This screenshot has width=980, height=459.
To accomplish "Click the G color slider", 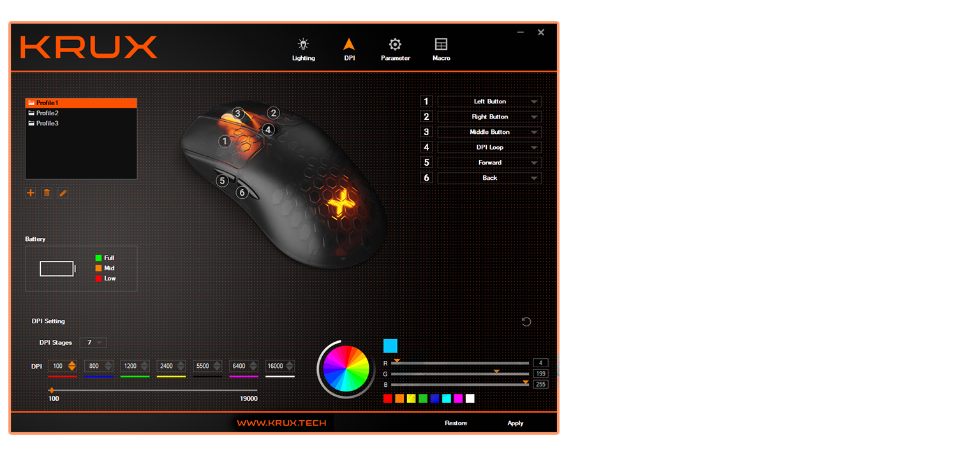I will (460, 374).
